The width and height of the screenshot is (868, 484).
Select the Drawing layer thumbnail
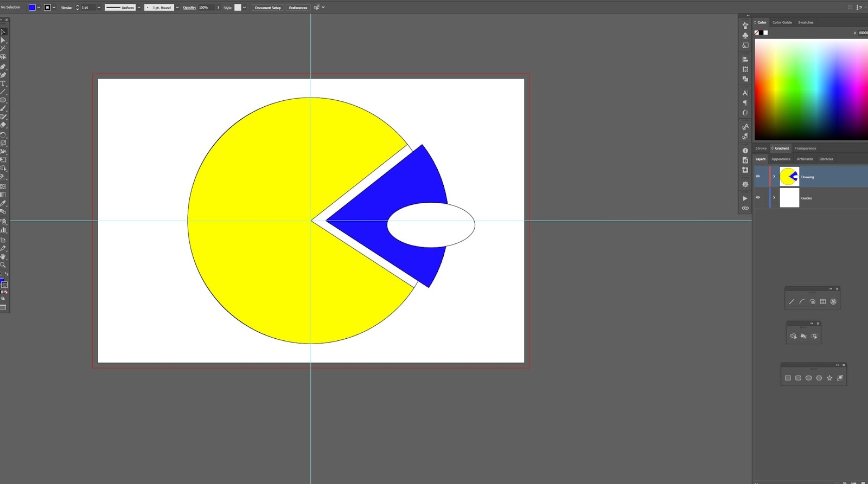pyautogui.click(x=789, y=176)
